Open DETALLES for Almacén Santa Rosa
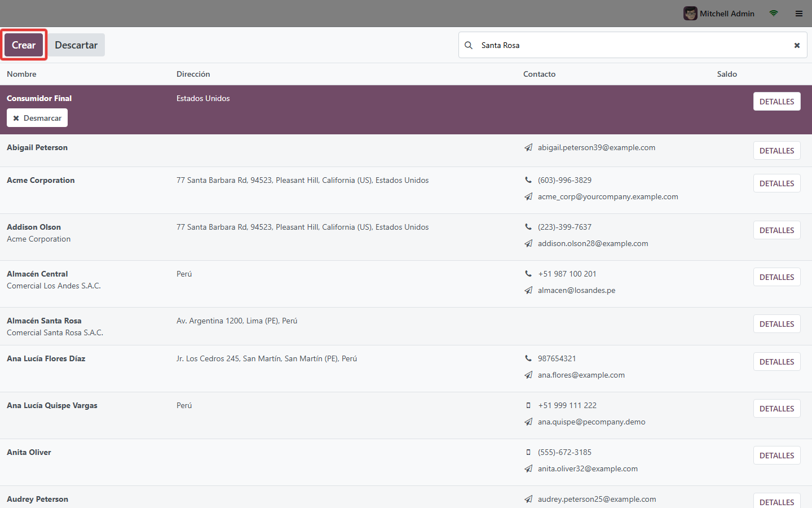812x508 pixels. point(776,324)
